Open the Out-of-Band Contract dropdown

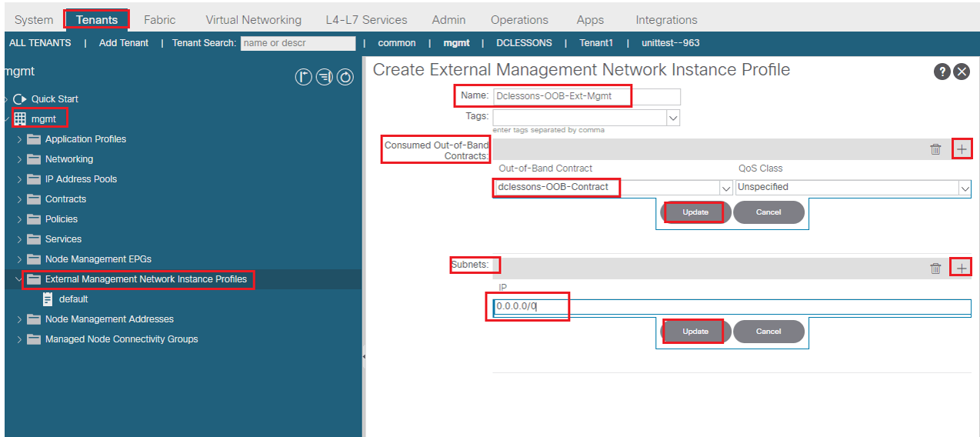(x=725, y=188)
